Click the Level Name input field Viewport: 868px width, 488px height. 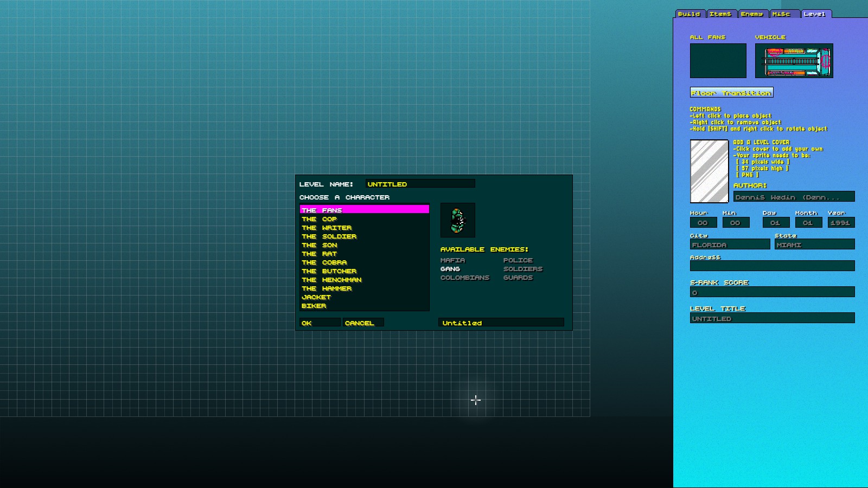click(x=420, y=184)
